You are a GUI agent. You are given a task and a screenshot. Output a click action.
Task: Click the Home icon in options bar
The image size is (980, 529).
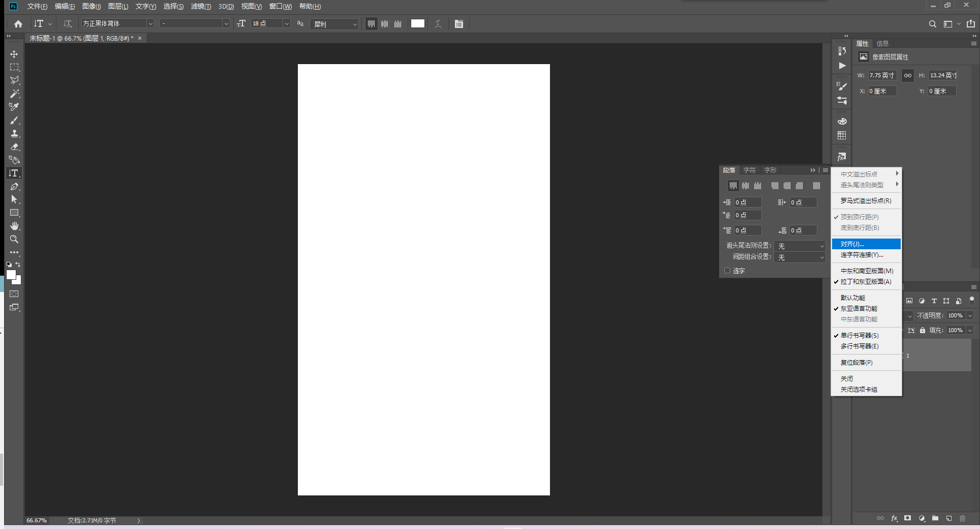coord(18,24)
